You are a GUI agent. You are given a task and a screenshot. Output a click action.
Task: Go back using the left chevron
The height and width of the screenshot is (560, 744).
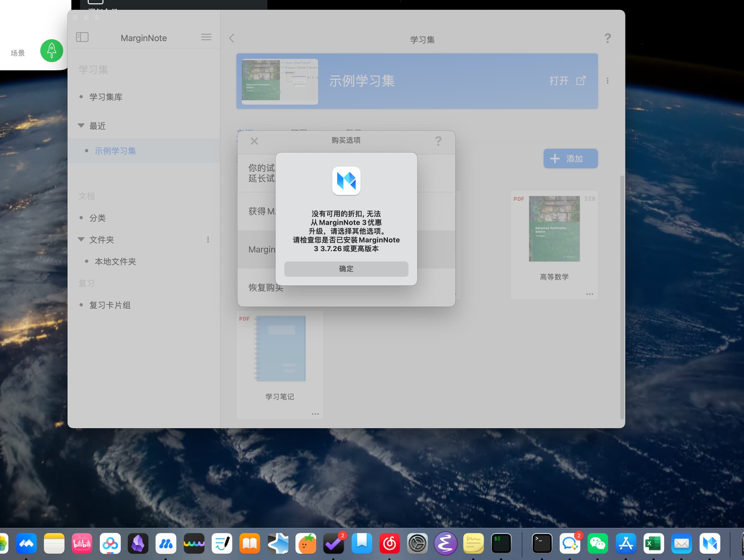(x=232, y=38)
